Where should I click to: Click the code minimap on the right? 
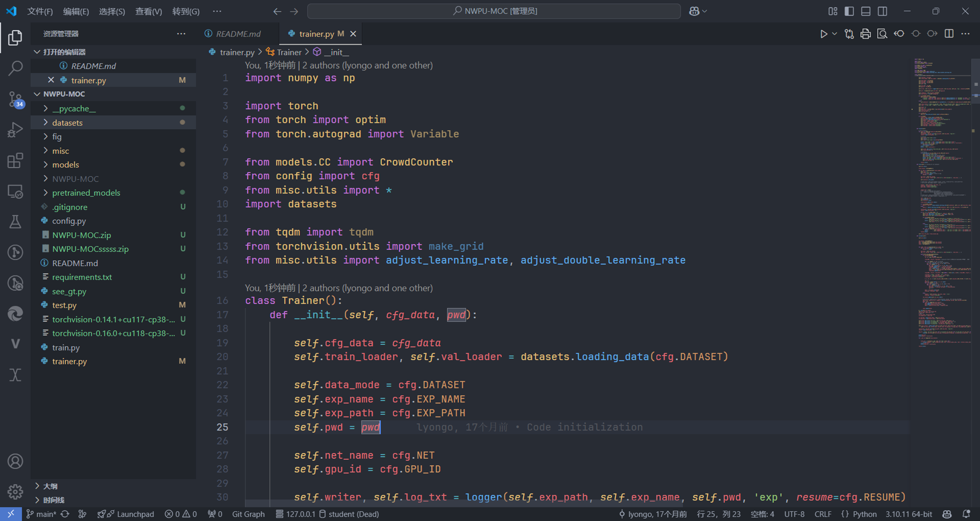click(942, 202)
